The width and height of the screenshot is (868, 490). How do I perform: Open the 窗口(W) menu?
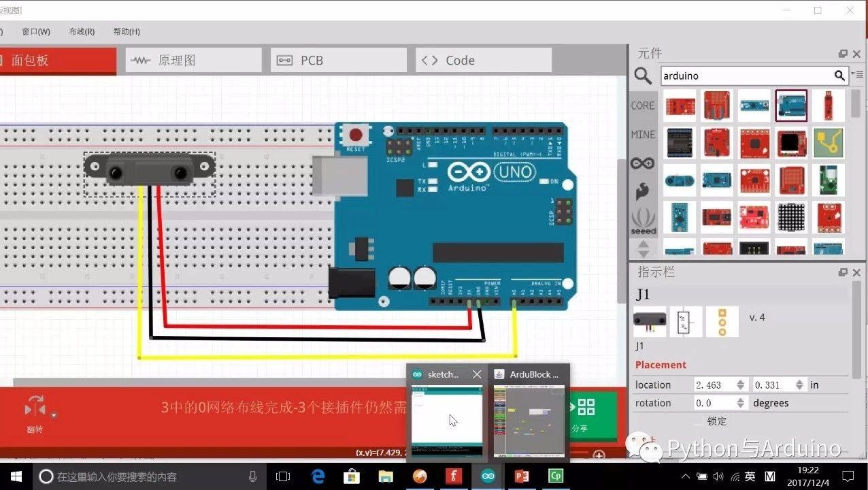coord(36,31)
